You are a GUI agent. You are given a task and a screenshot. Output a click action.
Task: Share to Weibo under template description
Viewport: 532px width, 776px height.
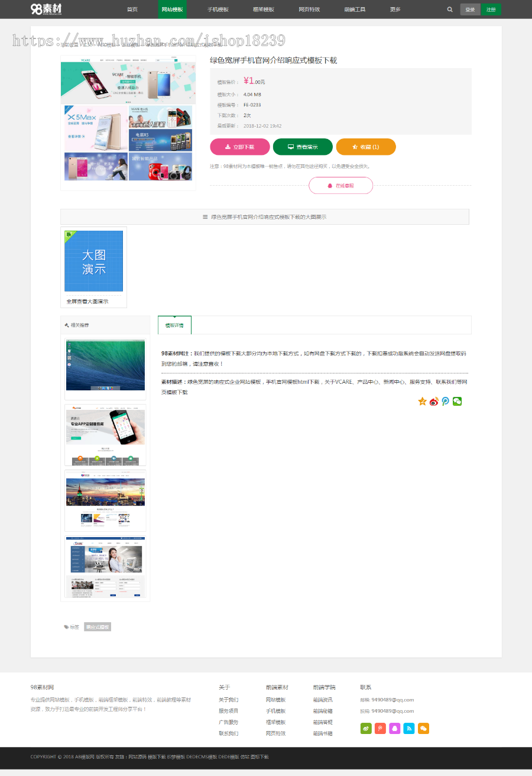pyautogui.click(x=434, y=402)
